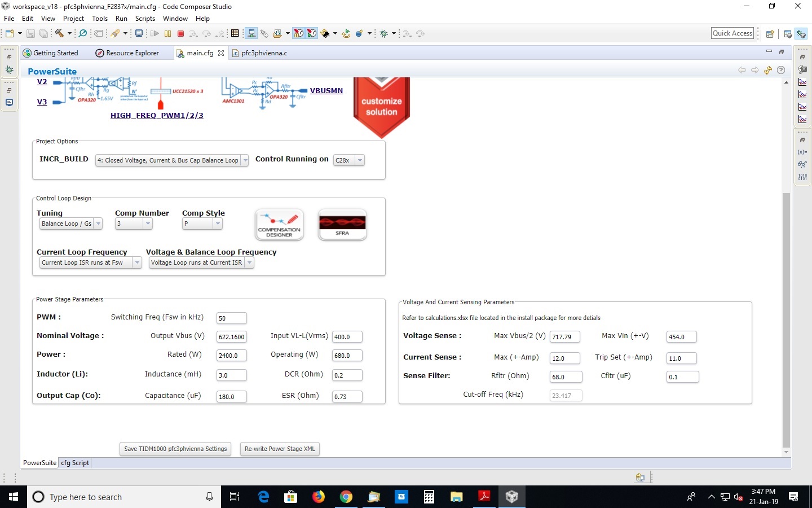Close the main.cfg tab
Screen dimensions: 812x508
click(x=221, y=53)
